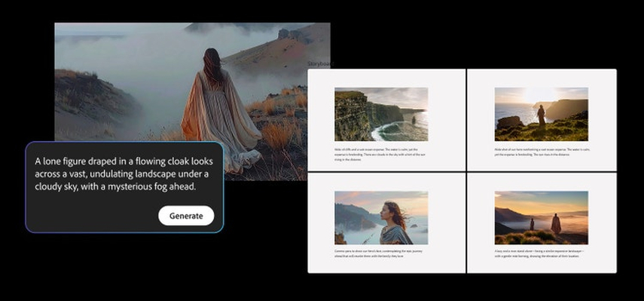Click the caption under the two figures frame
Viewport: 644px width, 301px height.
pyautogui.click(x=539, y=253)
